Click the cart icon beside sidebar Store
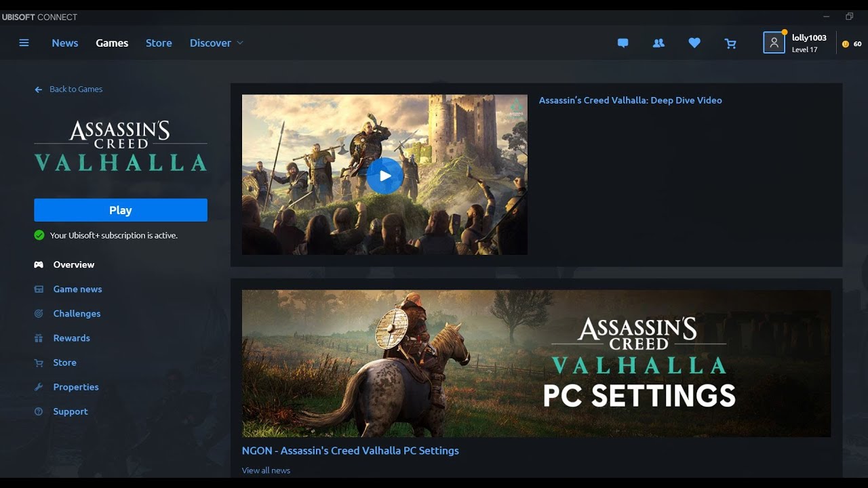The image size is (868, 488). (x=39, y=363)
